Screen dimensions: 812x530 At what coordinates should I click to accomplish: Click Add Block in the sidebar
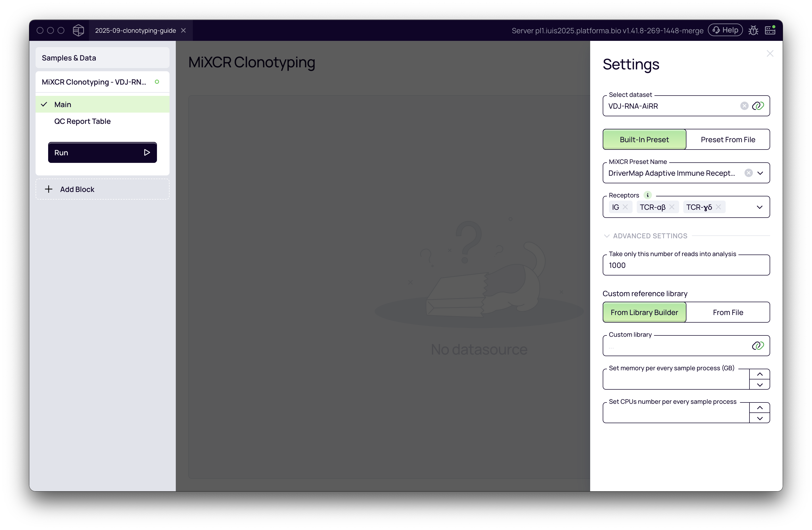pyautogui.click(x=77, y=189)
